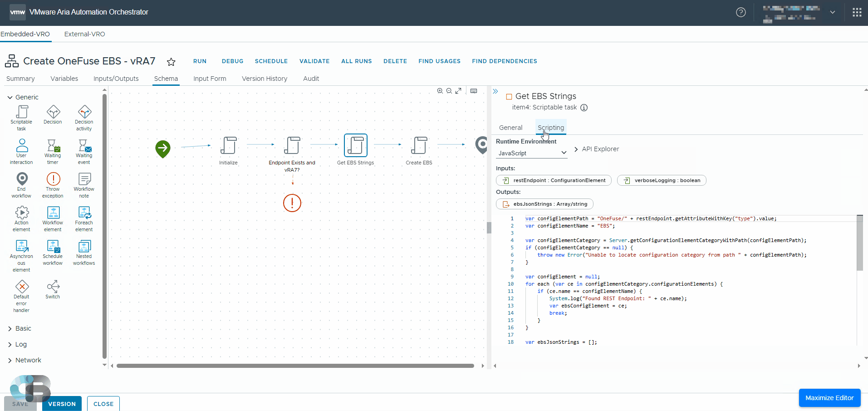Click the canvas horizontal scrollbar
This screenshot has height=411, width=868.
click(295, 366)
